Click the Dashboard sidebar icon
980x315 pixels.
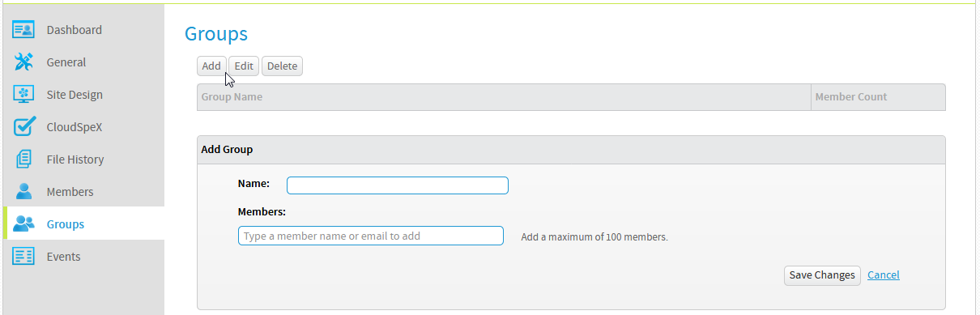tap(24, 30)
